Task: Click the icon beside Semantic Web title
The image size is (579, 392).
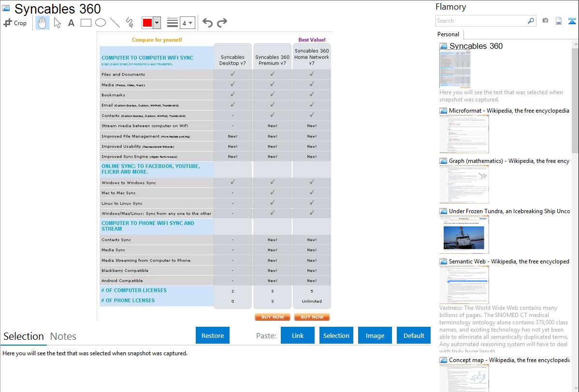Action: tap(443, 261)
